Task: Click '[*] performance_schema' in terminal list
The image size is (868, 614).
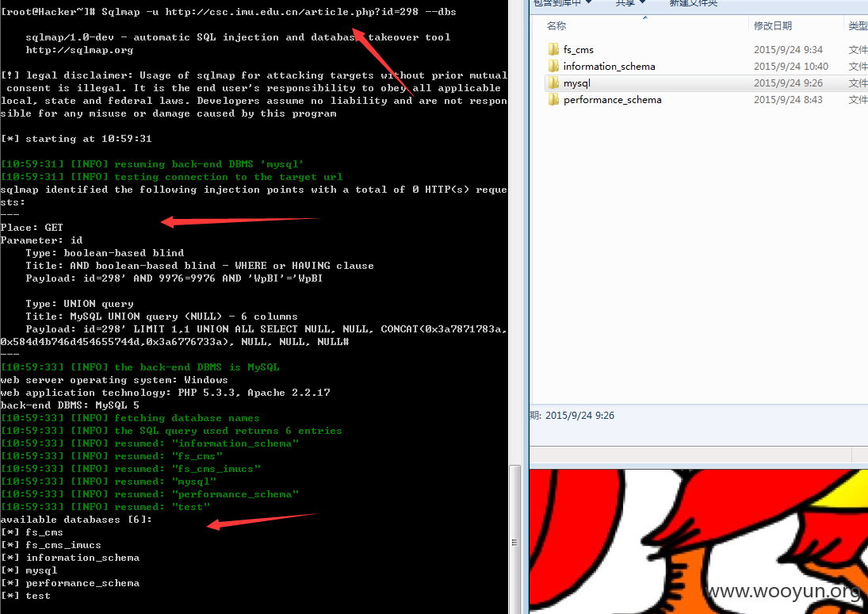Action: [71, 583]
